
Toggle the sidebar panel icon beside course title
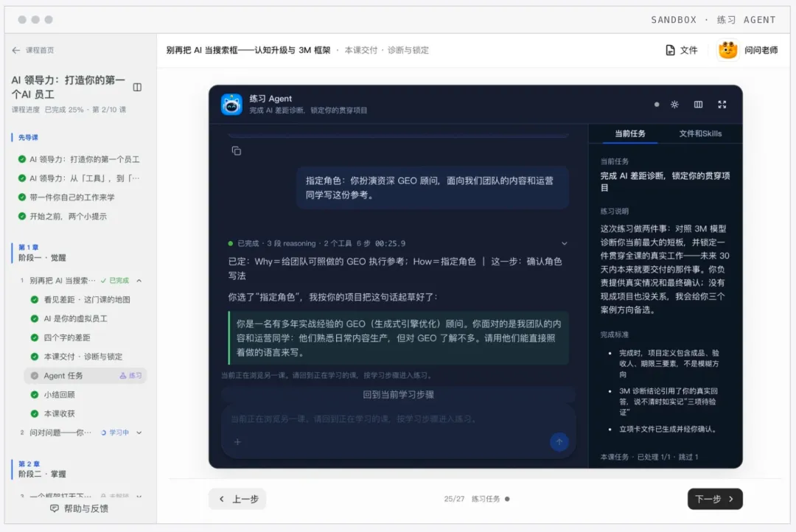point(137,87)
